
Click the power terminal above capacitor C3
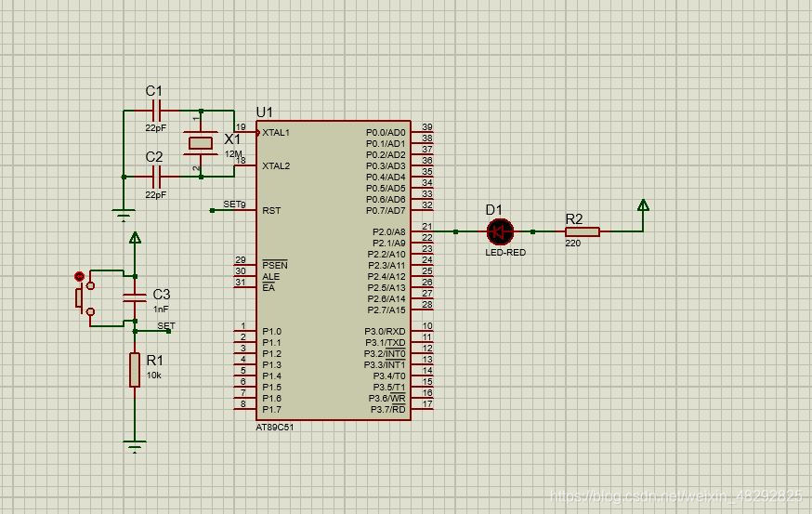[x=135, y=237]
